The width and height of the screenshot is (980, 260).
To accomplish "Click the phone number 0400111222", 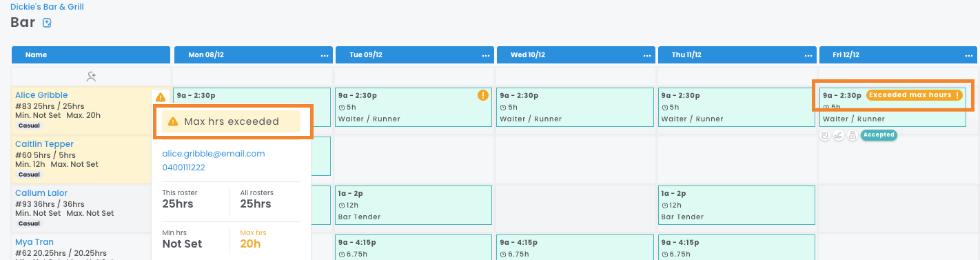I will [183, 168].
